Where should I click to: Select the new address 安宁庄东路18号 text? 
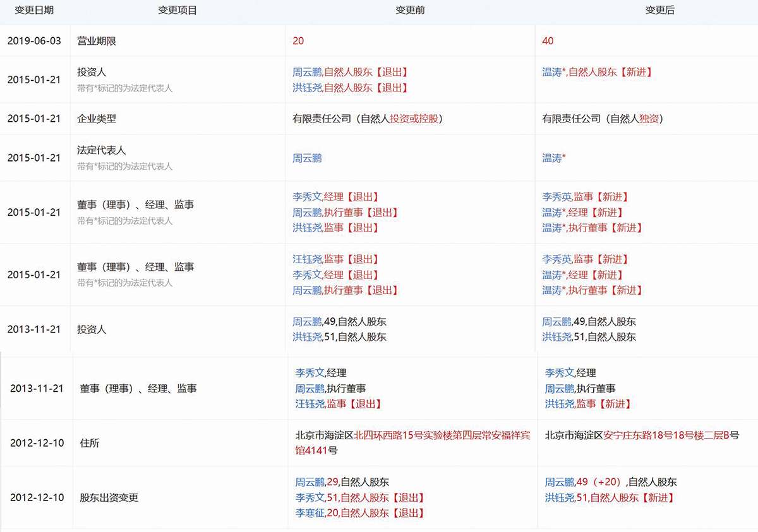pyautogui.click(x=639, y=435)
